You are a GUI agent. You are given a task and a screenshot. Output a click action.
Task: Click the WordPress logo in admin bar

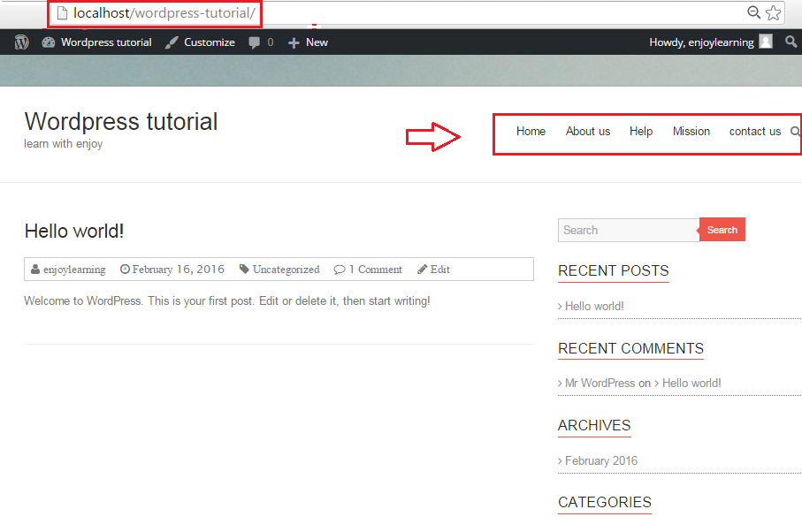(x=21, y=42)
